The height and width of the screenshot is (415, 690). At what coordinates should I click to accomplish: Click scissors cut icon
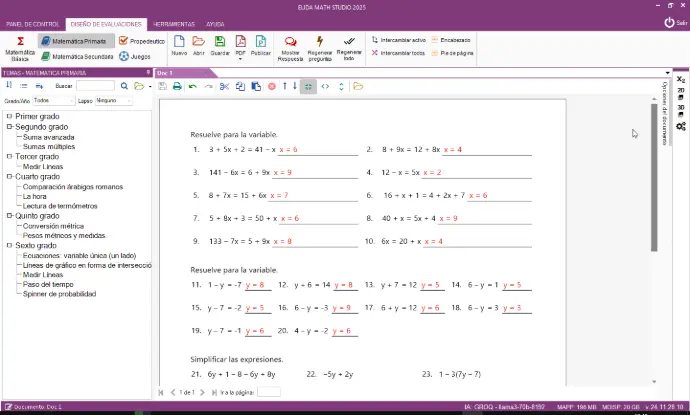224,86
